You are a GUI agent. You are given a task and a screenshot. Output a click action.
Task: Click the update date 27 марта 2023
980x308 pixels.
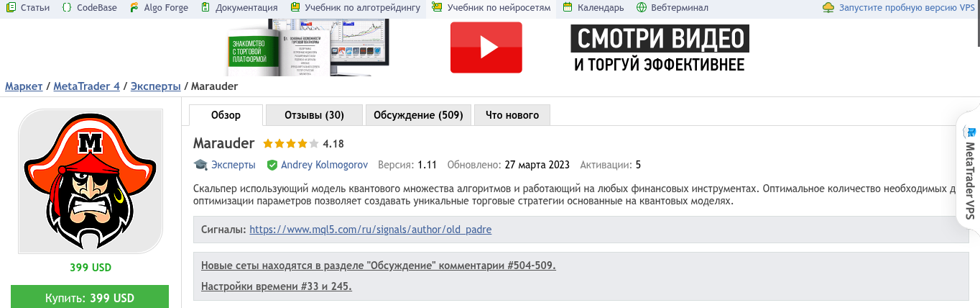tap(536, 165)
